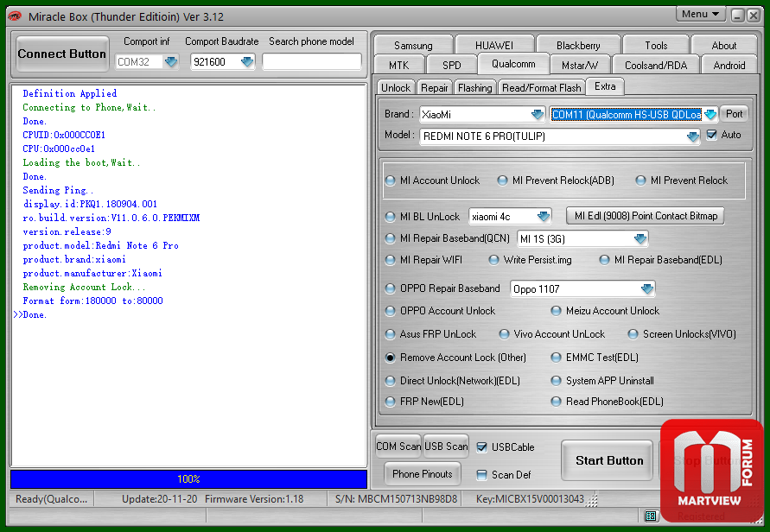Click the Connect Button

tap(62, 54)
